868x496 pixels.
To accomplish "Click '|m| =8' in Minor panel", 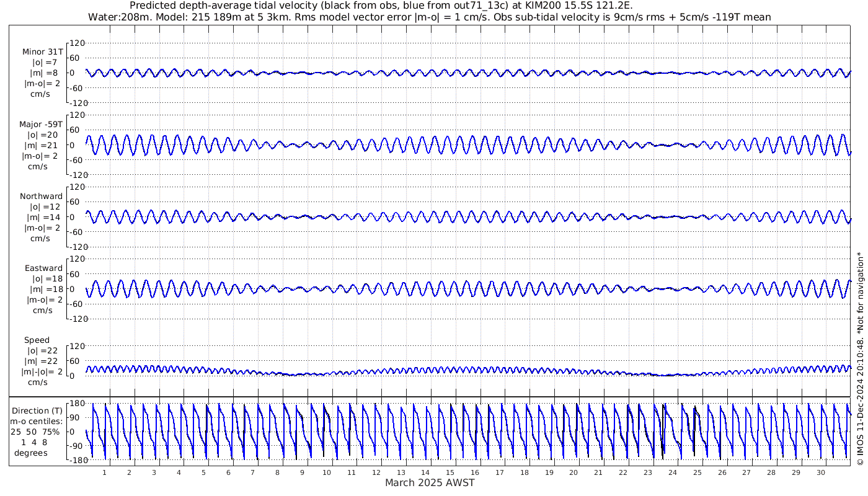I will 43,73.
